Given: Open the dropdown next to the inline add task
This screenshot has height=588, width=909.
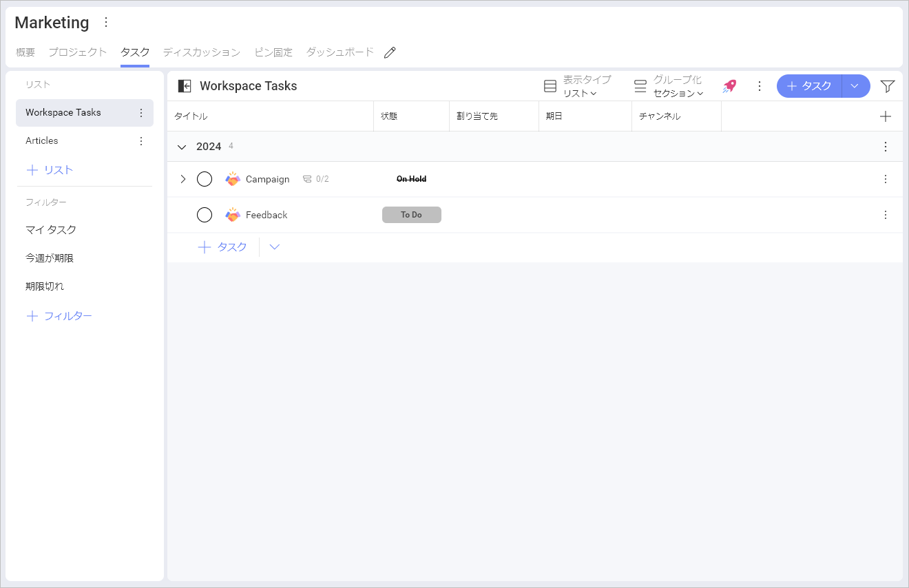Looking at the screenshot, I should pyautogui.click(x=274, y=247).
